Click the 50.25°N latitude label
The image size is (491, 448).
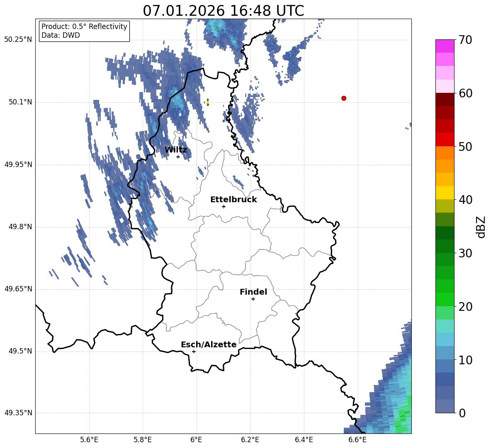click(18, 40)
